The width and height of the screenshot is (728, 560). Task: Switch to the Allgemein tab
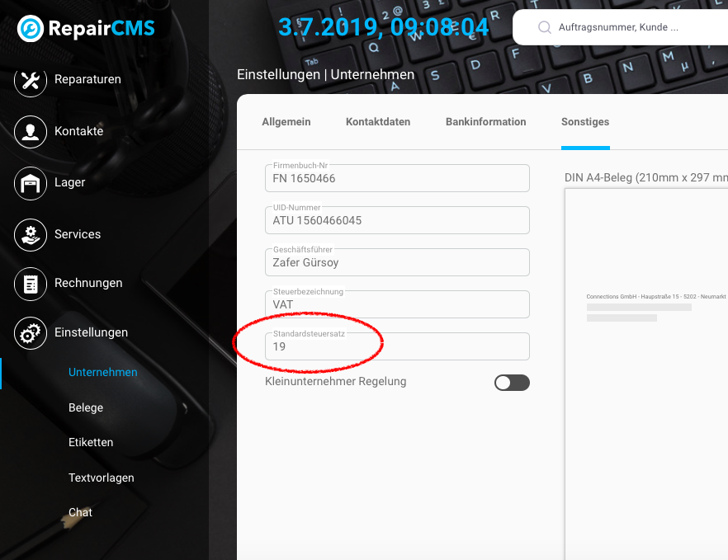click(x=286, y=122)
